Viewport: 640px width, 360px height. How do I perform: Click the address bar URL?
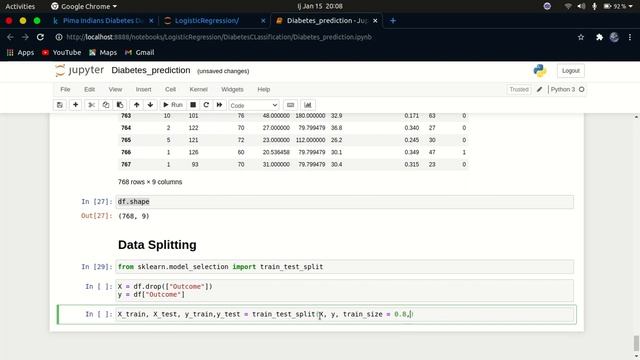[218, 37]
